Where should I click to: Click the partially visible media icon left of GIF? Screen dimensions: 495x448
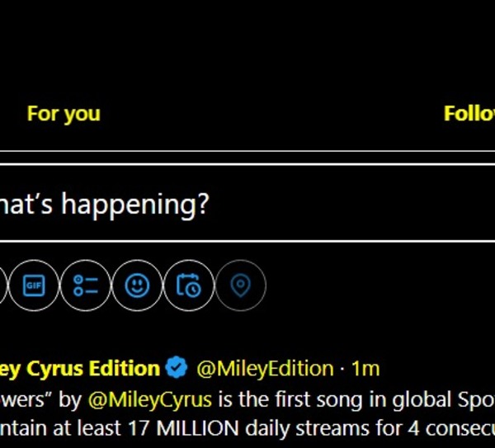coord(2,286)
